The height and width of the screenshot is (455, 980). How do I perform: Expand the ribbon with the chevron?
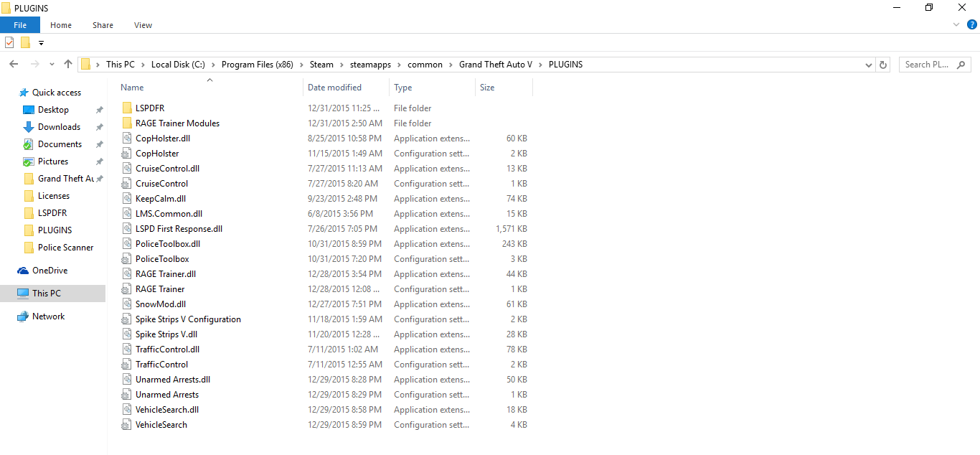(x=956, y=24)
